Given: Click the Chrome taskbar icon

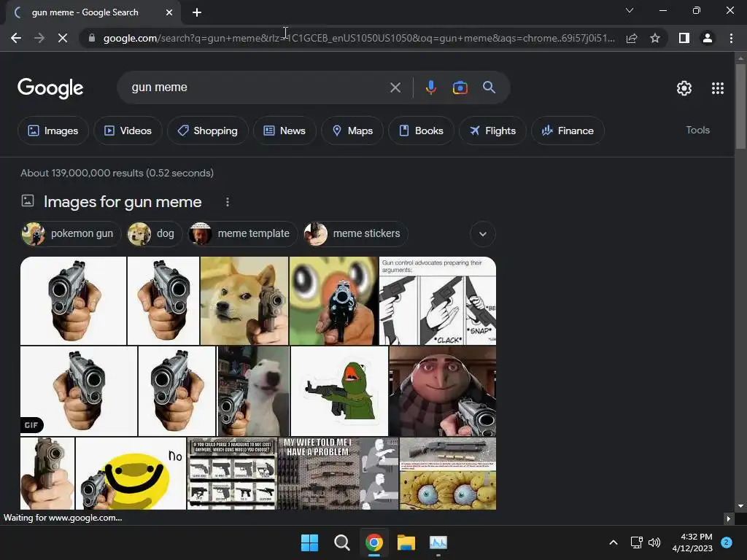Looking at the screenshot, I should pos(374,542).
